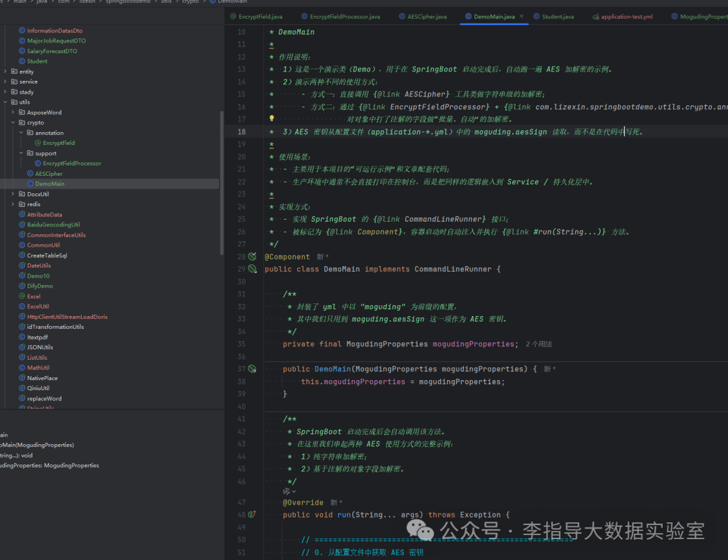Click the yellow lightbulb intention icon
Image resolution: width=728 pixels, height=560 pixels.
272,119
